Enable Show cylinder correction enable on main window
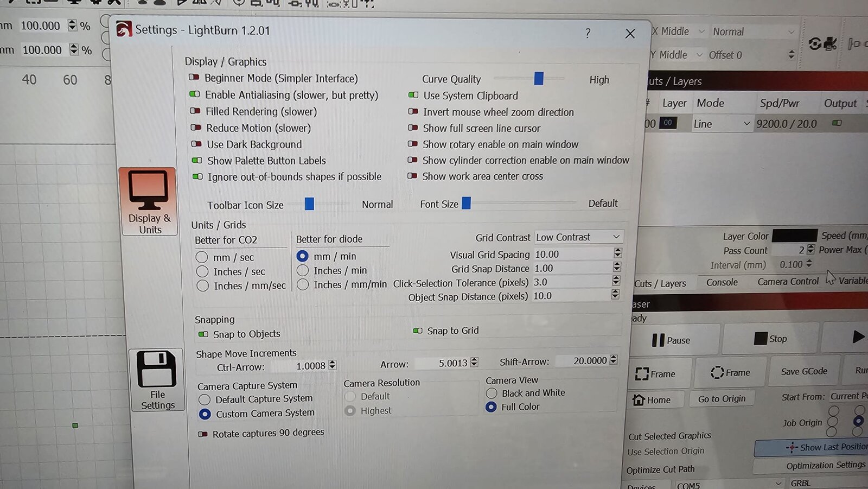Screen dimensions: 868x489 click(412, 160)
